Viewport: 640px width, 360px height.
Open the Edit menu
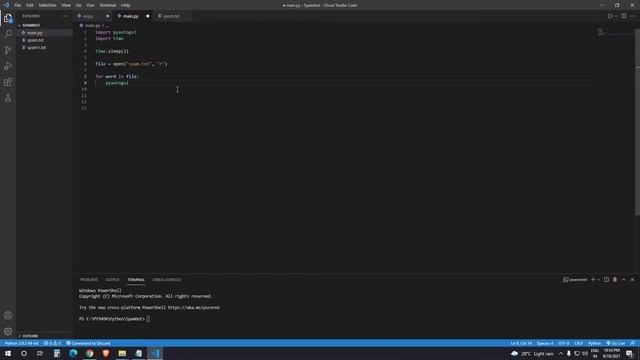tap(29, 5)
